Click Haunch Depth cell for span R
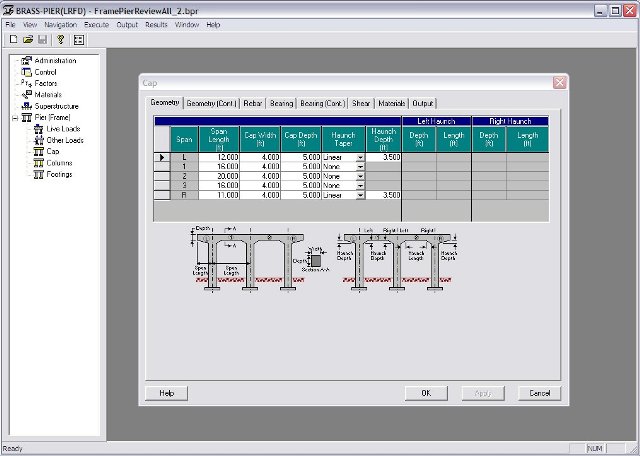 point(383,196)
